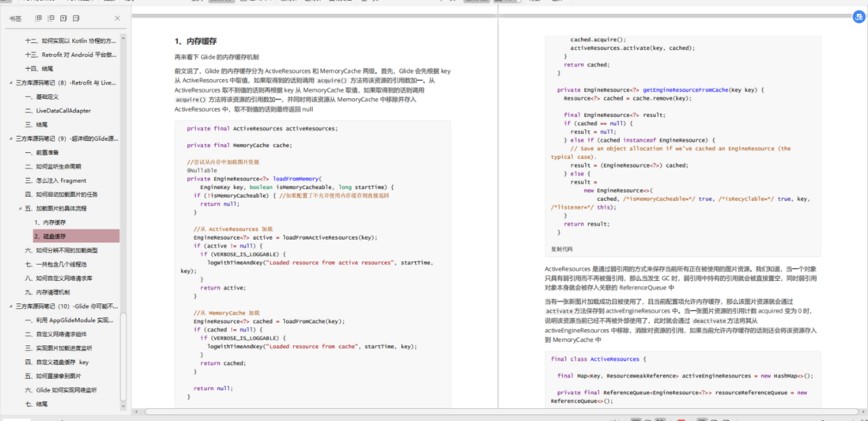Collapse the 三方库源码笔记 (10) Glide node

(11, 306)
